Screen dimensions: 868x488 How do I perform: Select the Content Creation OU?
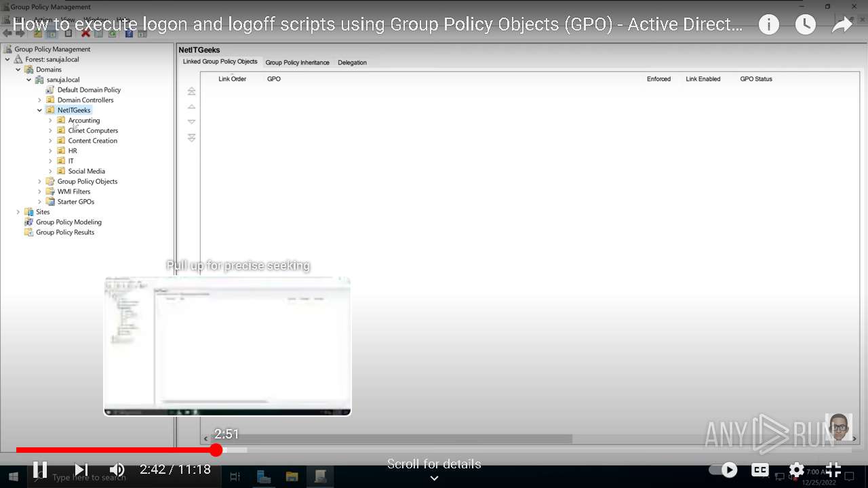coord(92,141)
